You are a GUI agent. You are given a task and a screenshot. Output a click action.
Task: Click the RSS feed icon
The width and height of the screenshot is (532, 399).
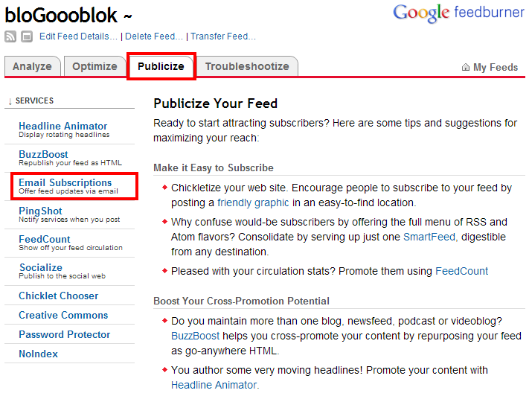click(10, 36)
